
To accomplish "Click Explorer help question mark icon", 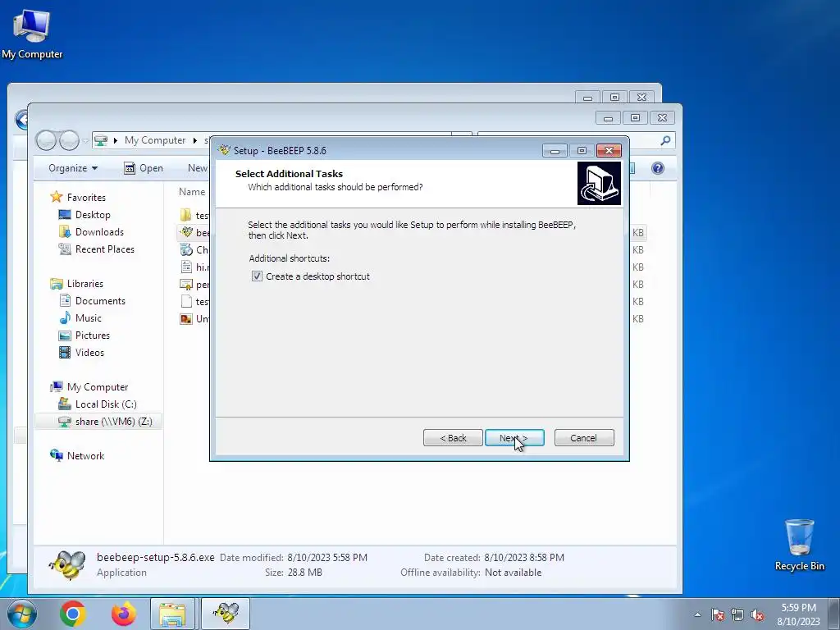I will pyautogui.click(x=658, y=168).
